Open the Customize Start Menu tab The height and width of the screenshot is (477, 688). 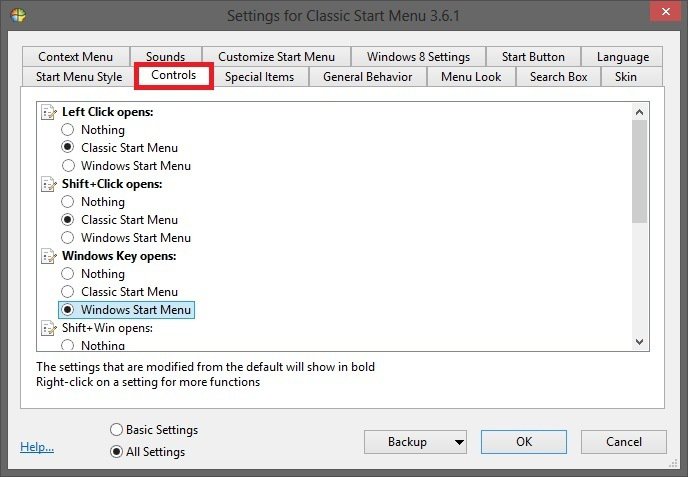276,57
